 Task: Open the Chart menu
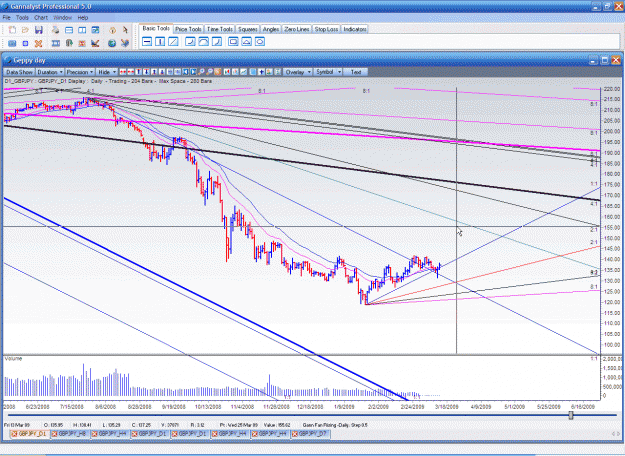pos(41,18)
